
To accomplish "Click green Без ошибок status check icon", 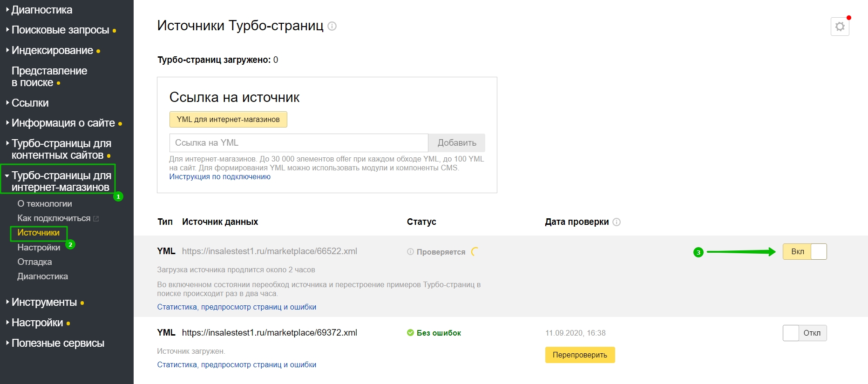I will pos(410,333).
